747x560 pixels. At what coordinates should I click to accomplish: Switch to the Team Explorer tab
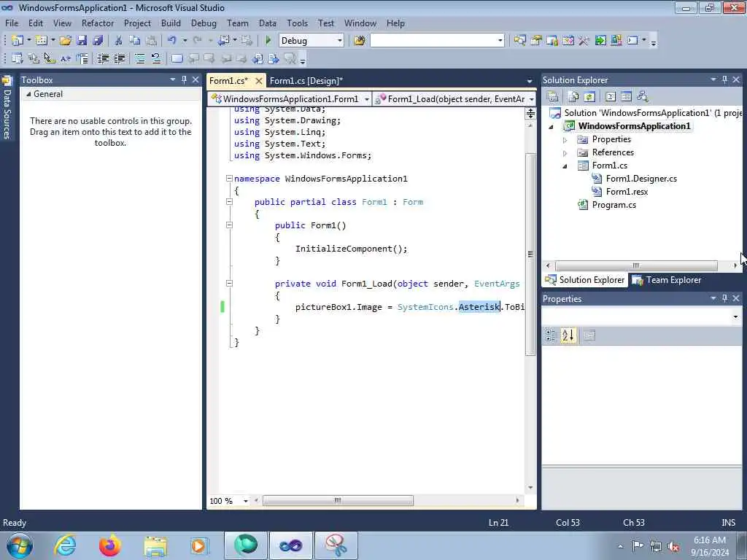click(667, 280)
